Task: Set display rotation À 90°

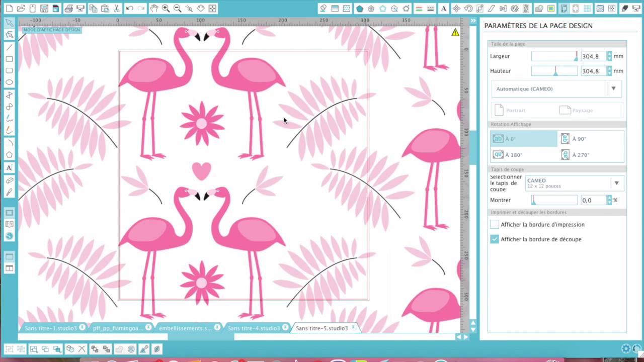Action: click(591, 139)
